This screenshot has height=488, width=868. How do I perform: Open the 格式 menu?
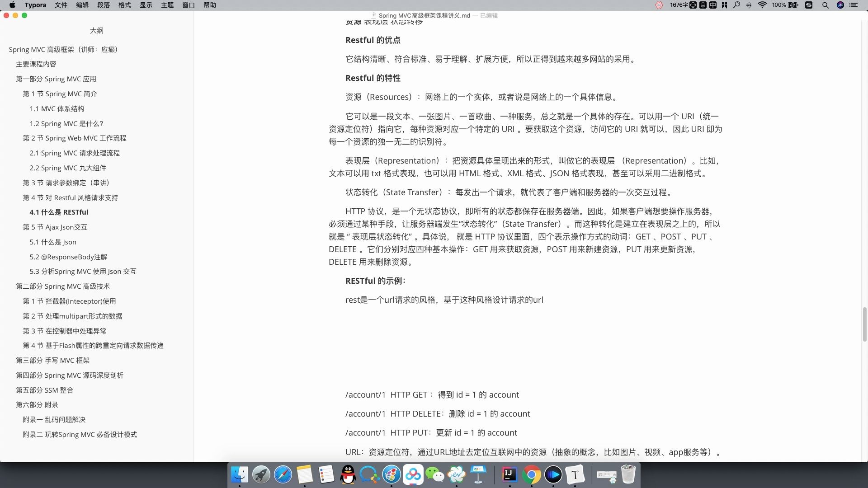tap(125, 5)
